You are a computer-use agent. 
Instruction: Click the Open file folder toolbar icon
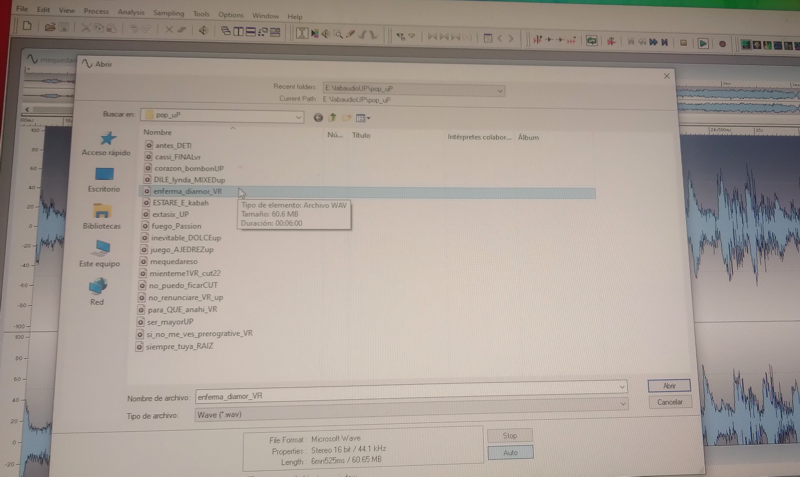click(x=49, y=27)
